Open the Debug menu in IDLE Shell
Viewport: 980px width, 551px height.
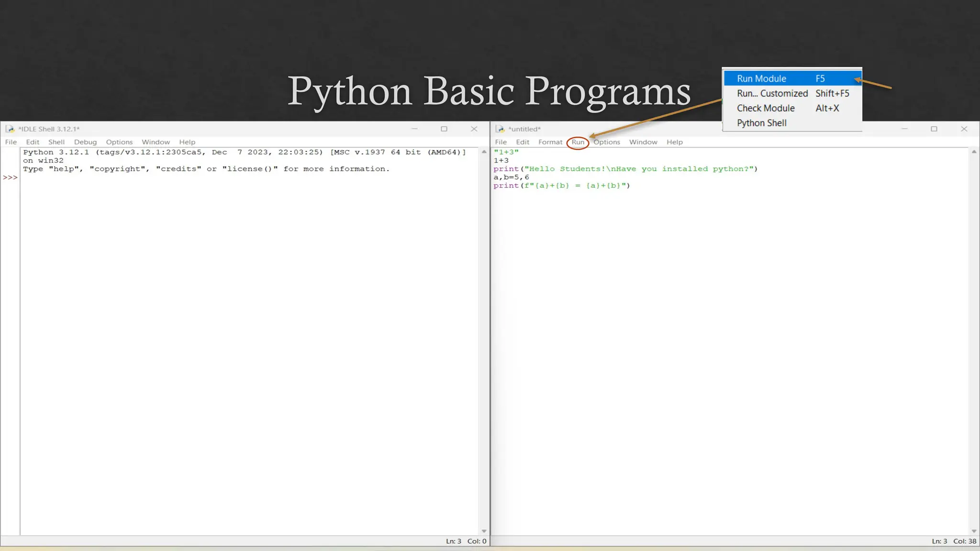tap(85, 142)
